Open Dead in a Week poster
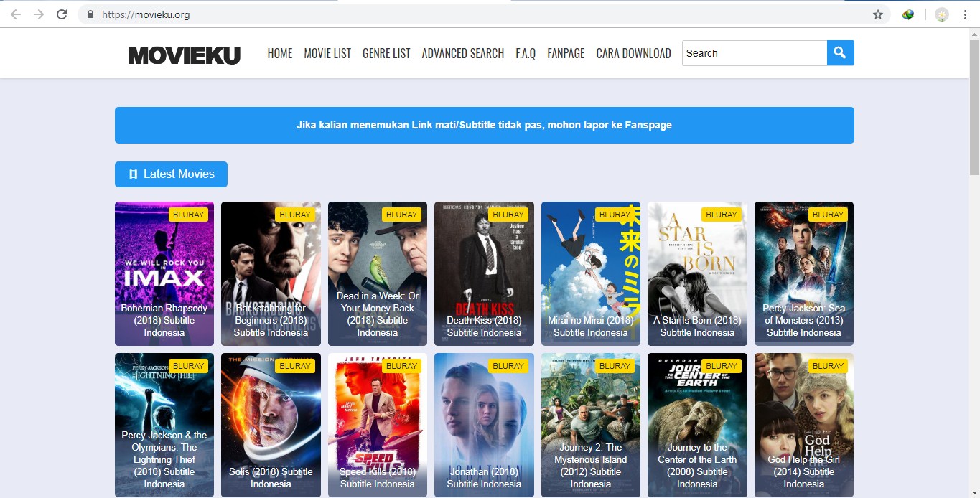980x498 pixels. point(378,273)
